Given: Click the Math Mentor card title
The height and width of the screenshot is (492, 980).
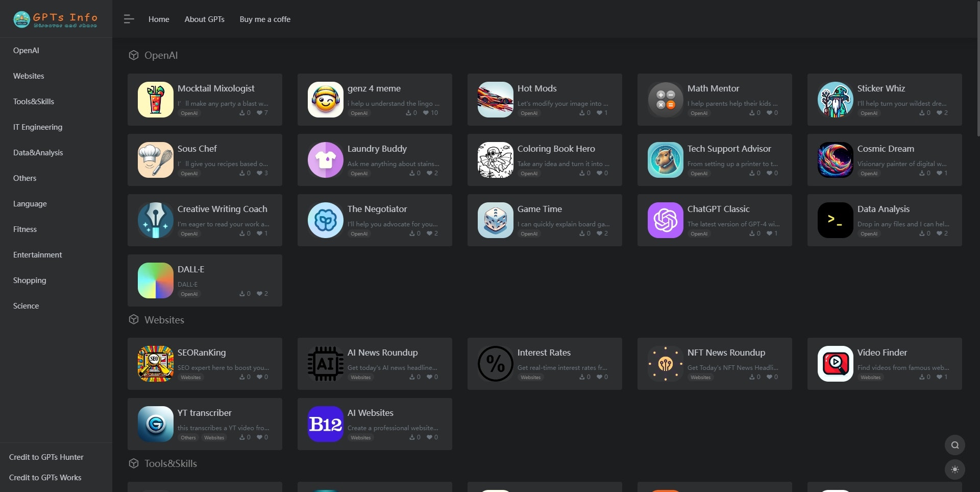Looking at the screenshot, I should (x=713, y=88).
